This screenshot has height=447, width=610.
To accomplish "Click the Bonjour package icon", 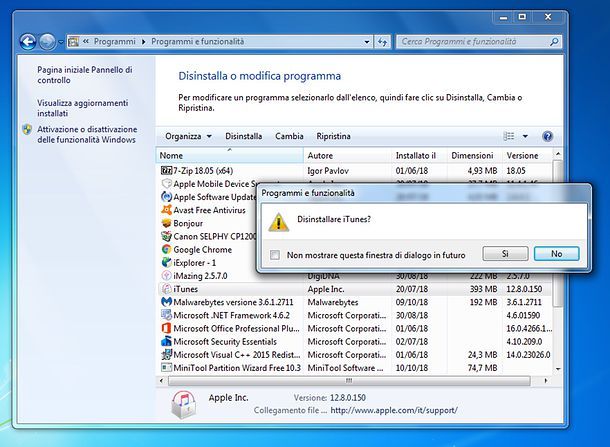I will tap(166, 223).
